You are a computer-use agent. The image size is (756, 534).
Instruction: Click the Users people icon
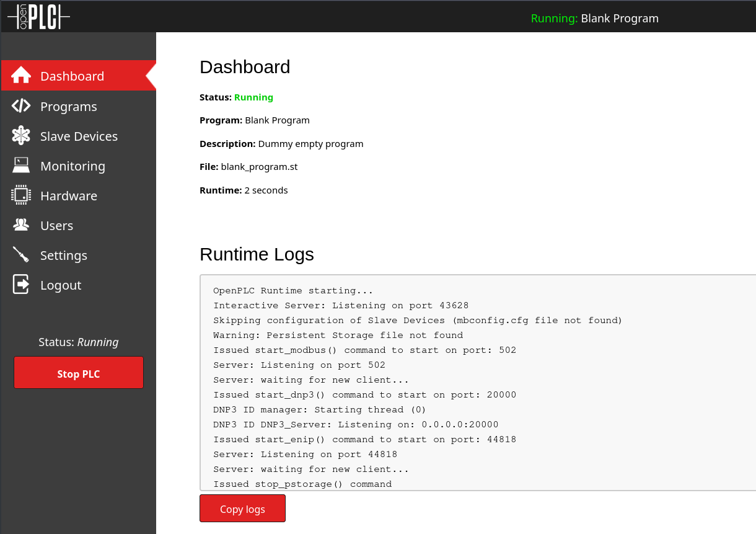click(21, 225)
